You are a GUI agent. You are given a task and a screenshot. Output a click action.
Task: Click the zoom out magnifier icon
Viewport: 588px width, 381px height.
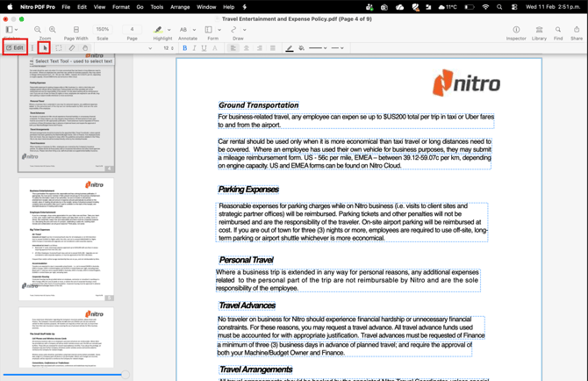[x=38, y=30]
